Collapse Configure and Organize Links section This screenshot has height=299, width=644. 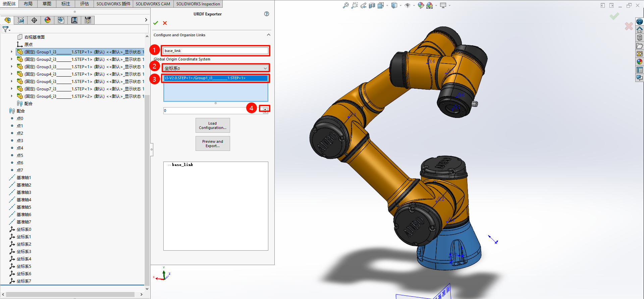tap(268, 35)
